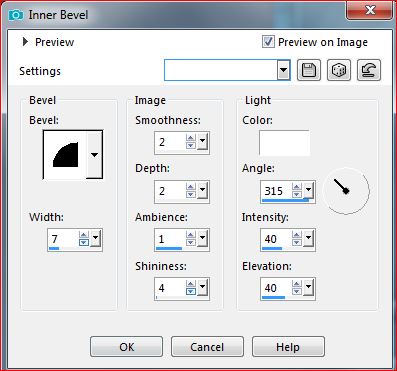Click the Cancel button
The height and width of the screenshot is (371, 397).
(207, 347)
